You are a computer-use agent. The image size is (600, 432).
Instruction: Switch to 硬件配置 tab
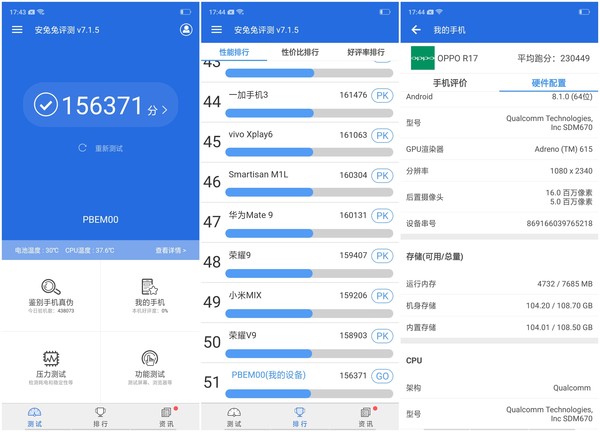(x=549, y=83)
